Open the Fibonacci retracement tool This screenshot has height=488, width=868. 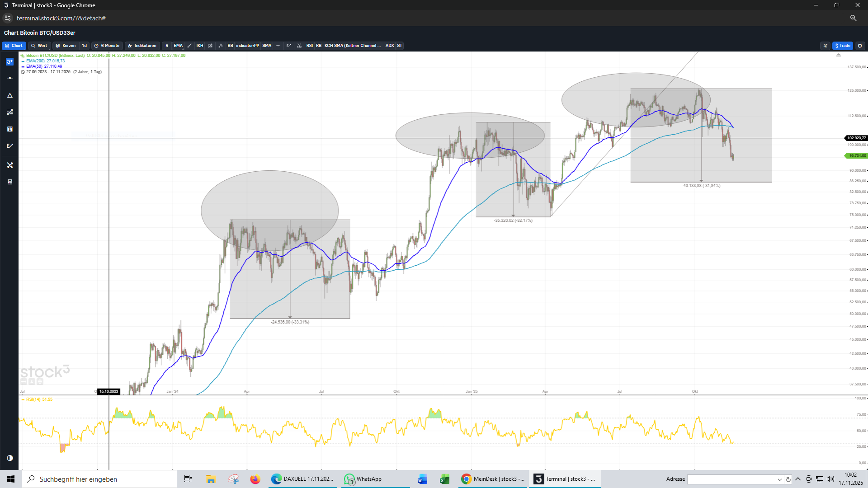pyautogui.click(x=9, y=112)
